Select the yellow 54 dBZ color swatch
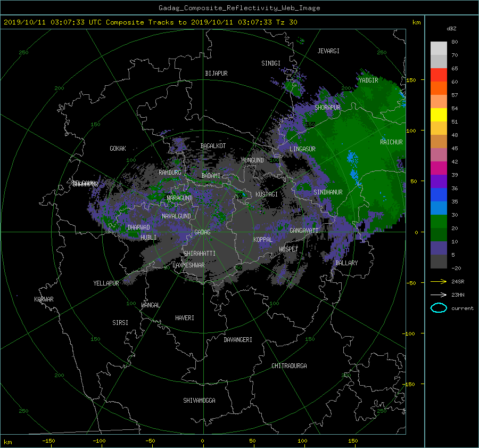Image resolution: width=479 pixels, height=448 pixels. tap(439, 115)
